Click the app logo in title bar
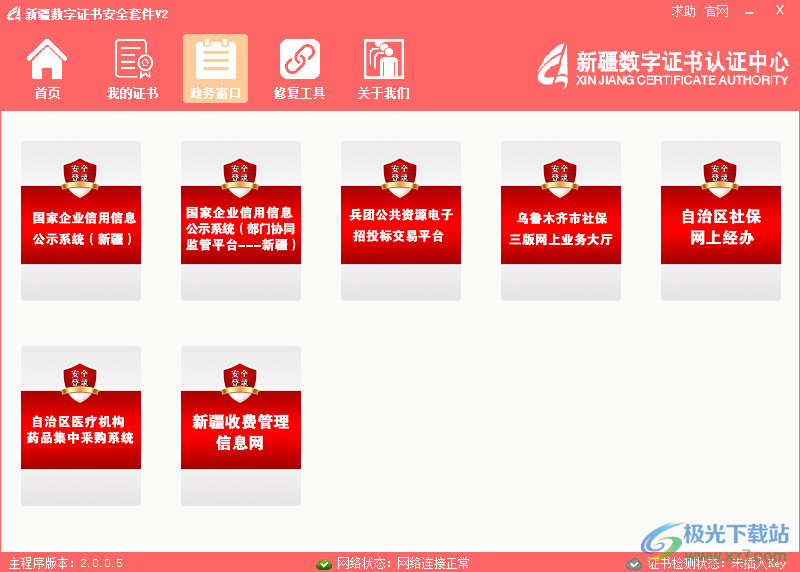The width and height of the screenshot is (800, 572). point(14,14)
